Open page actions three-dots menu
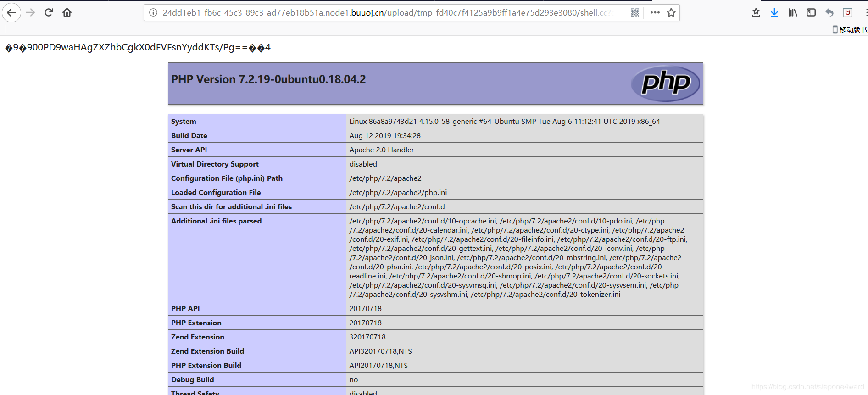The height and width of the screenshot is (395, 868). click(x=655, y=12)
